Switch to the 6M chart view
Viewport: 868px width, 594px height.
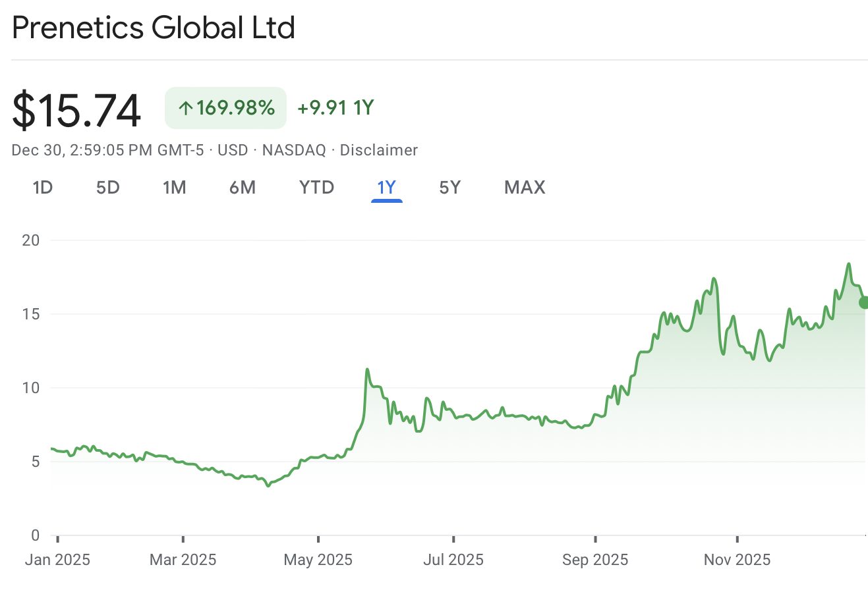coord(242,187)
